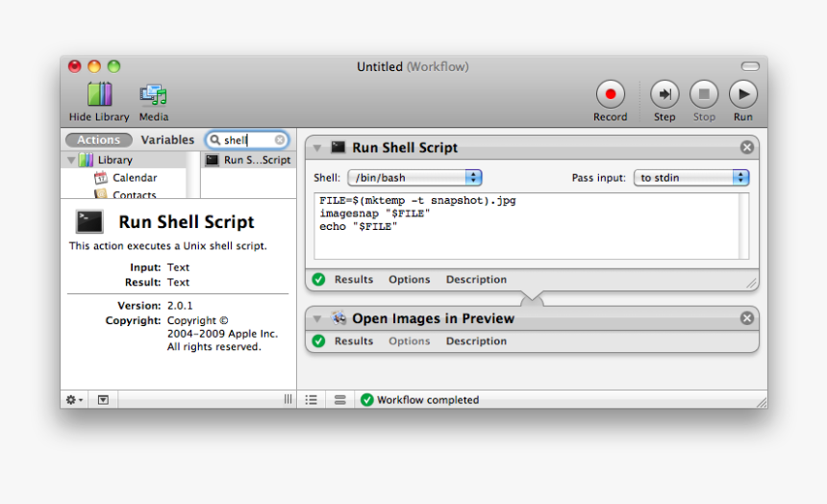Remove the Run Shell Script action
This screenshot has width=827, height=504.
(x=747, y=147)
